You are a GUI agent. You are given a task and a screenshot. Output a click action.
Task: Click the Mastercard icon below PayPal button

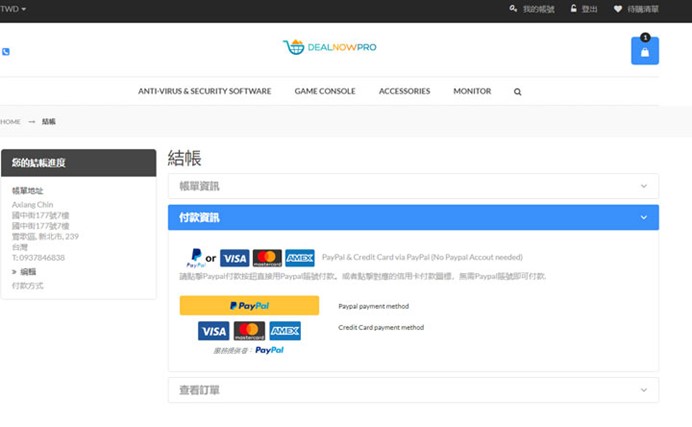(249, 331)
